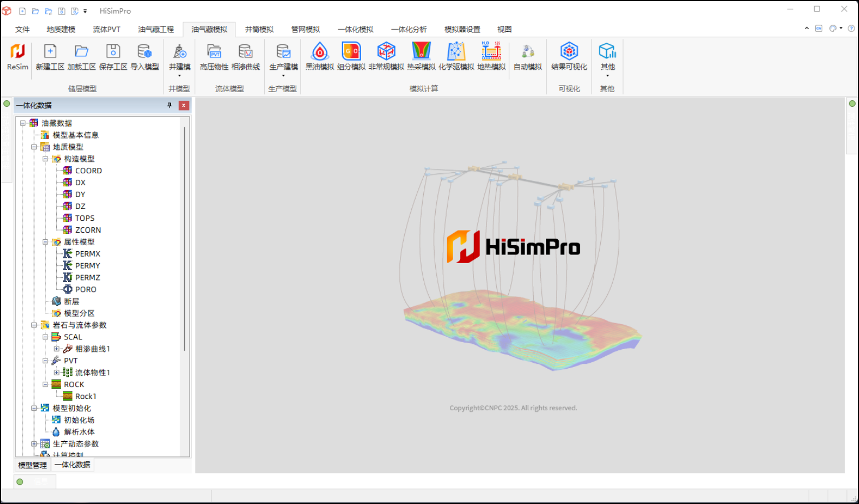Switch to 模型管理 bottom tab
The width and height of the screenshot is (859, 504).
pos(32,465)
